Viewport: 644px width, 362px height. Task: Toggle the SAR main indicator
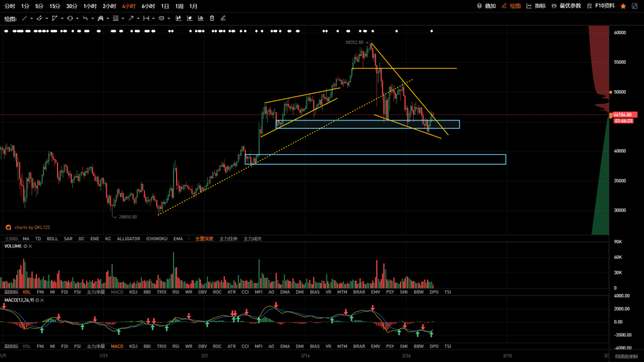(x=68, y=239)
